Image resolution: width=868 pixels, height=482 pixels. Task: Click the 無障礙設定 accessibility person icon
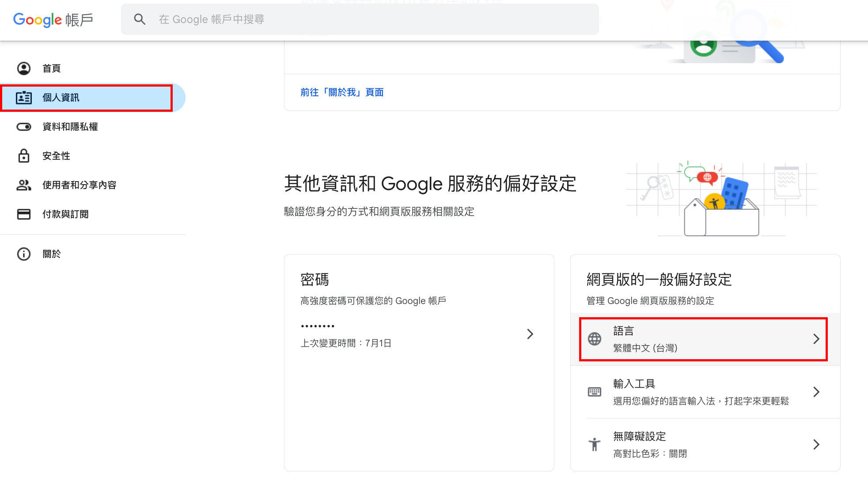[595, 444]
